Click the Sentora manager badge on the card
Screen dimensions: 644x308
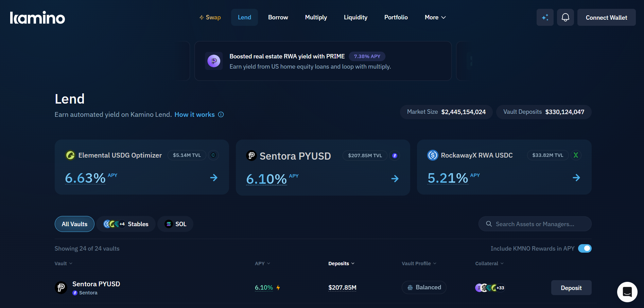click(x=395, y=156)
